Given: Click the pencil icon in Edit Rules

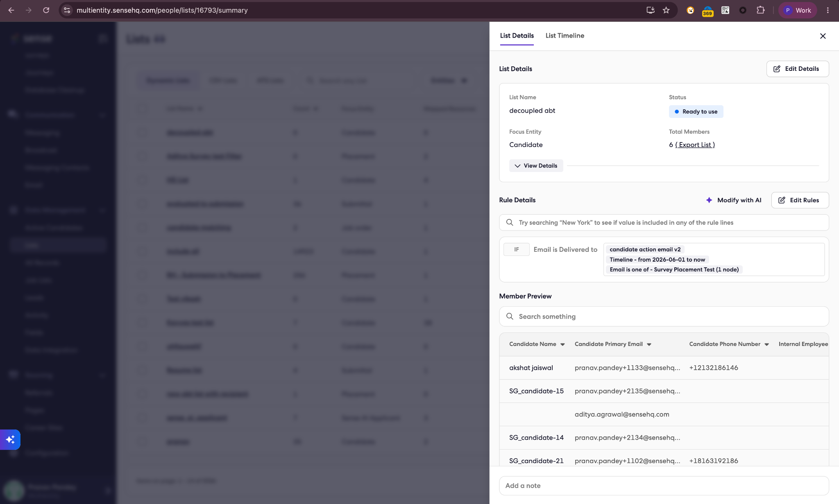Looking at the screenshot, I should 782,200.
